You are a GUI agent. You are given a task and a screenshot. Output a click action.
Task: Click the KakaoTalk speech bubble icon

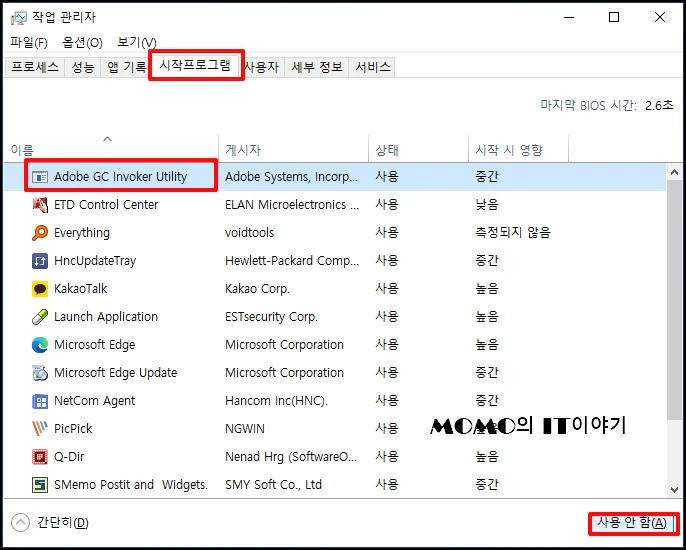pyautogui.click(x=40, y=289)
